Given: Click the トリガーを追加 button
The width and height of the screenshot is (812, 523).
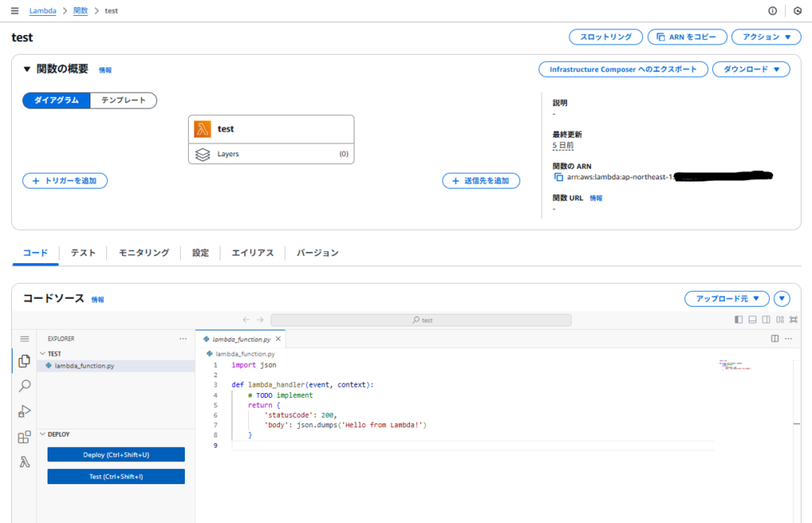Looking at the screenshot, I should click(x=65, y=181).
